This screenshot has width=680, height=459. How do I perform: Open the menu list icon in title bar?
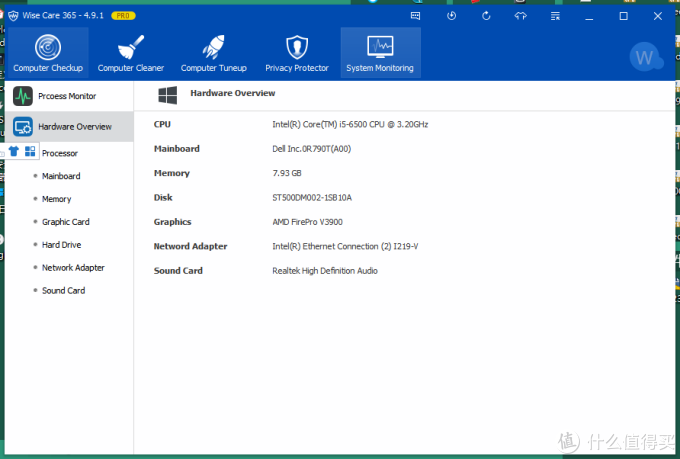coord(555,16)
